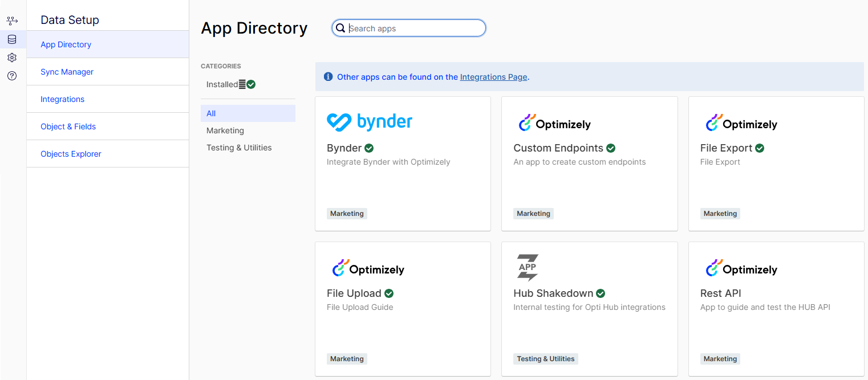Image resolution: width=868 pixels, height=380 pixels.
Task: Click installed check next to Hub Shakedown
Action: coord(601,293)
